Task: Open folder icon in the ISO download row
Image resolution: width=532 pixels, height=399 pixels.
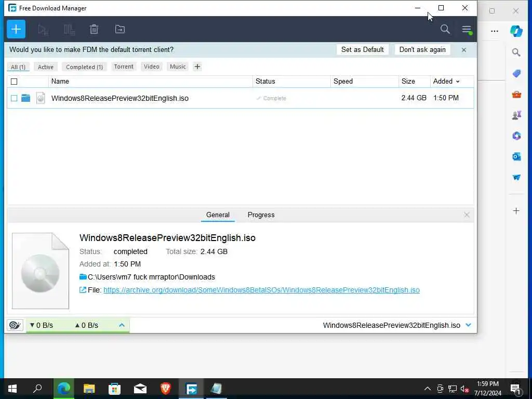Action: coord(26,98)
